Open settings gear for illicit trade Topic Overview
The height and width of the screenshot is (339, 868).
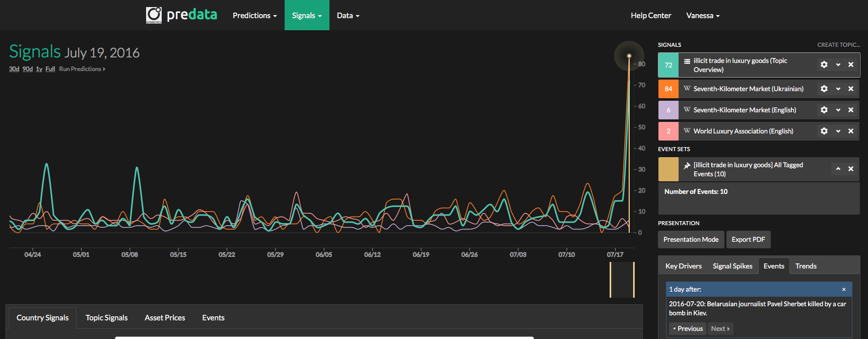pos(824,64)
